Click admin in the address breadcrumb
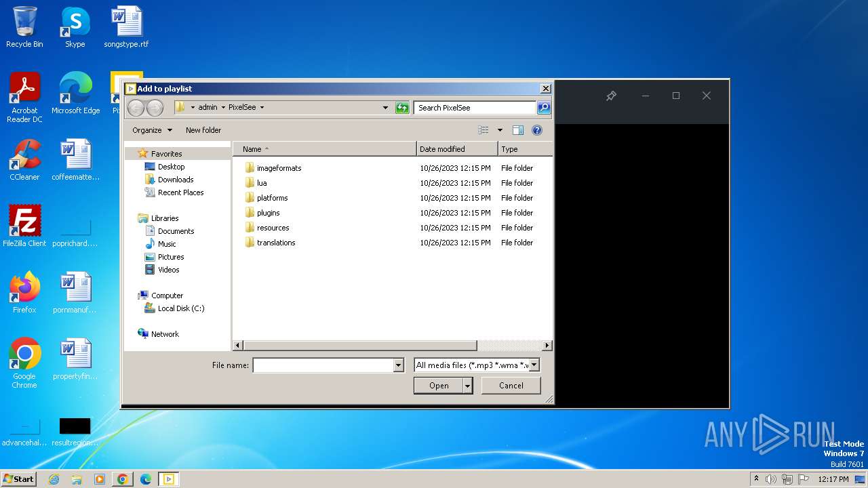This screenshot has width=868, height=488. tap(208, 108)
